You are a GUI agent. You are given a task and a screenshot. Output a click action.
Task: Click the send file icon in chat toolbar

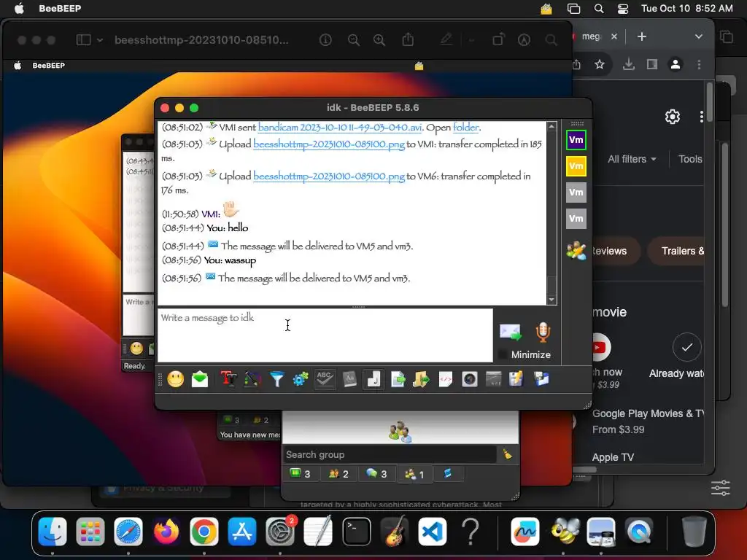pyautogui.click(x=398, y=379)
